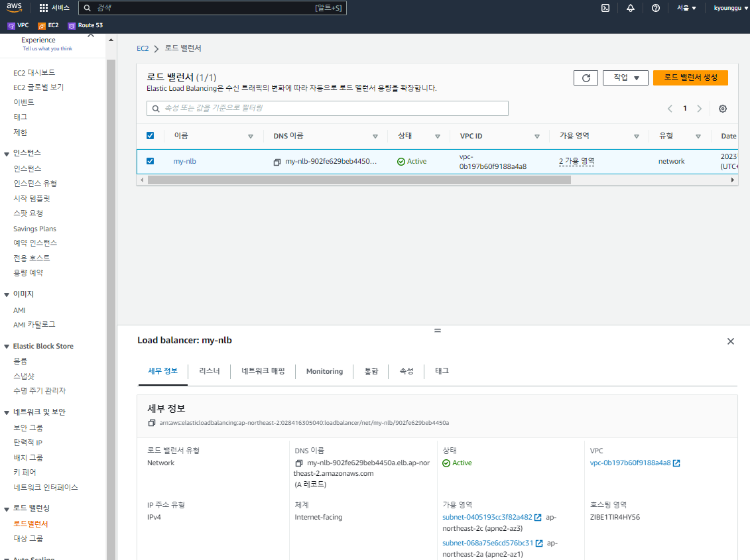The width and height of the screenshot is (750, 560).
Task: Close the my-nlb details panel
Action: point(730,341)
